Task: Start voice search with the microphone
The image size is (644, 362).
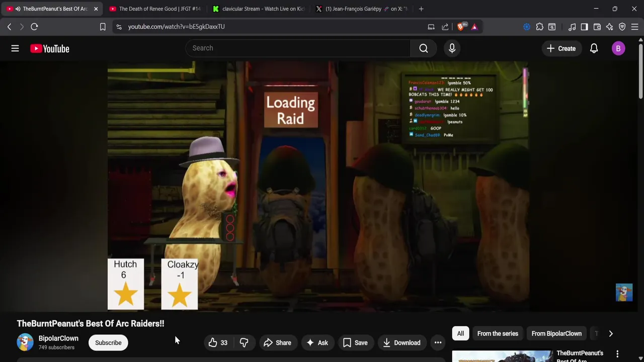Action: point(452,48)
